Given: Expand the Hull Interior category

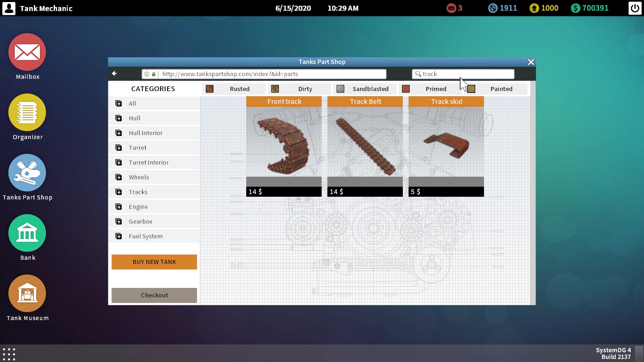Looking at the screenshot, I should tap(145, 133).
